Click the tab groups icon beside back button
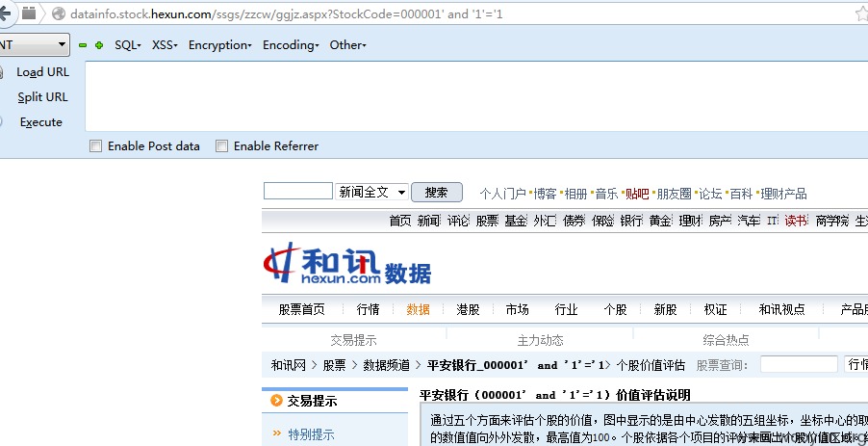Screen dimensions: 868x446 (29, 13)
